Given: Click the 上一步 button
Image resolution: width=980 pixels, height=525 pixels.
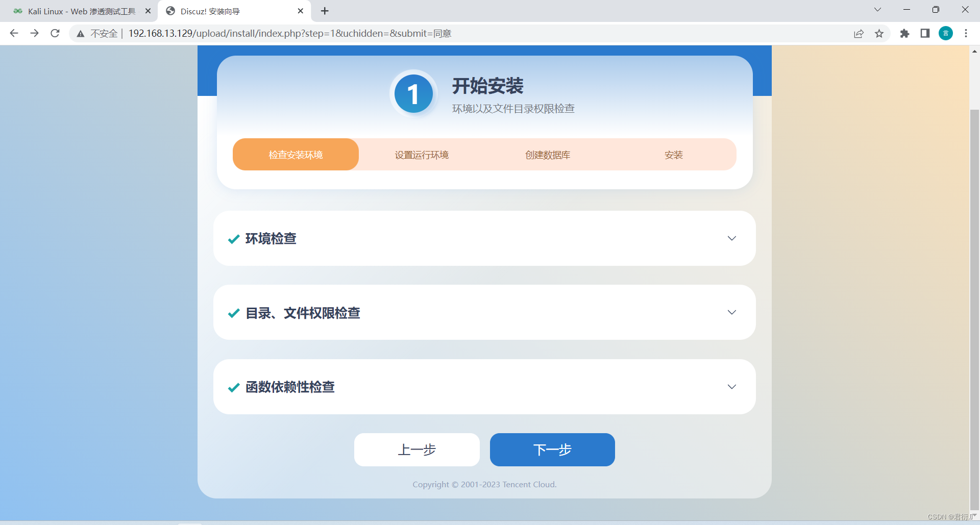Looking at the screenshot, I should (417, 449).
